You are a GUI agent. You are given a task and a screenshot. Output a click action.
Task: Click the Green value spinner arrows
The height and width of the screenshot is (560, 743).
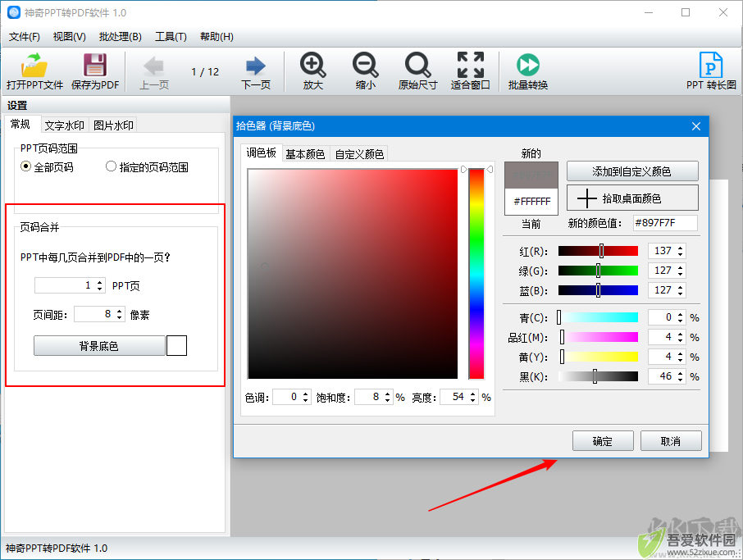click(681, 271)
